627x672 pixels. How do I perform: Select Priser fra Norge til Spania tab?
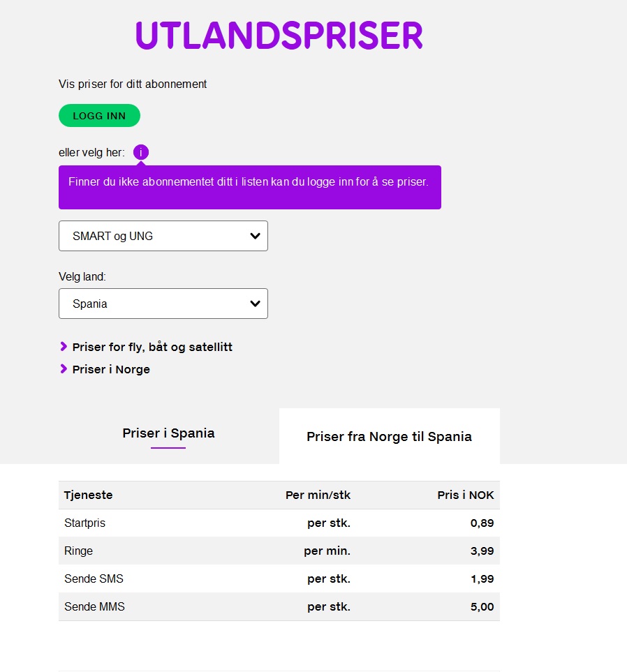point(390,436)
